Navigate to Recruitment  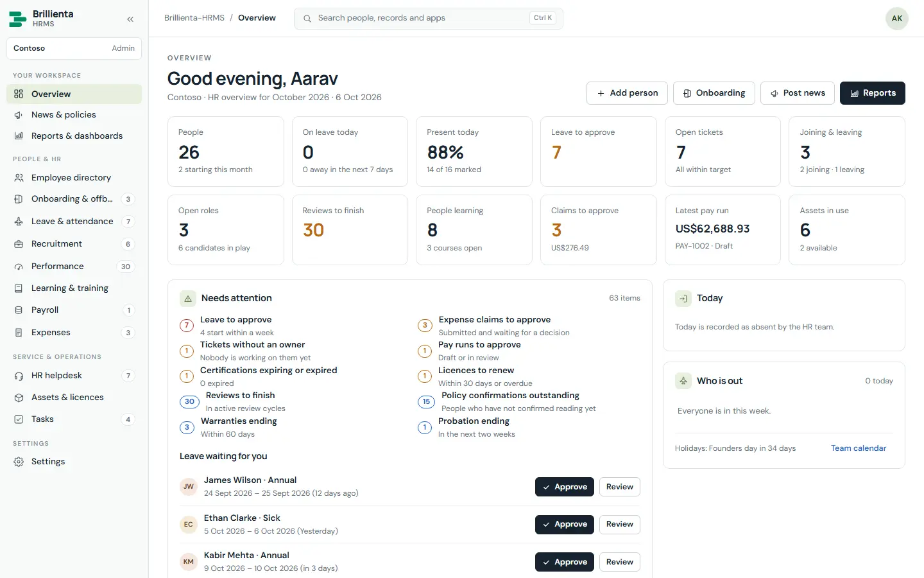74,244
